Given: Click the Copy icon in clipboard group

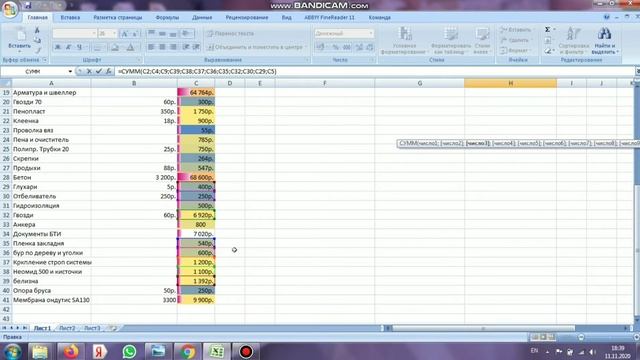Looking at the screenshot, I should (37, 40).
